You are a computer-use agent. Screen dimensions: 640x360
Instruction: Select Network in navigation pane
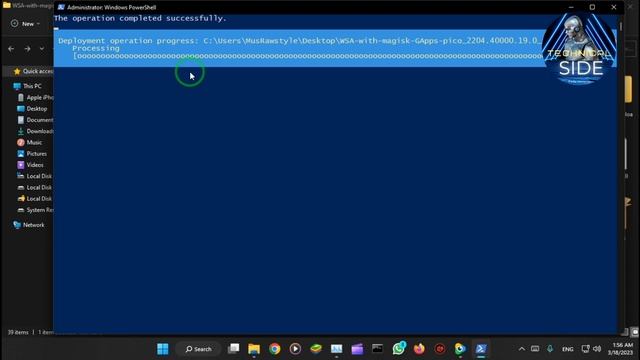[x=29, y=225]
